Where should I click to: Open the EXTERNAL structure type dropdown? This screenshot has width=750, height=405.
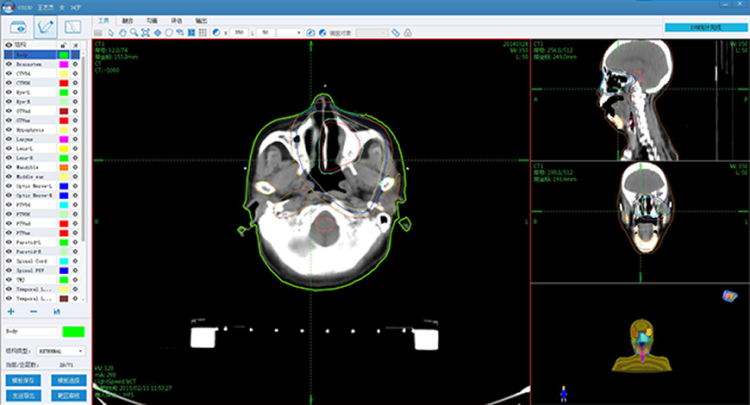tap(61, 352)
